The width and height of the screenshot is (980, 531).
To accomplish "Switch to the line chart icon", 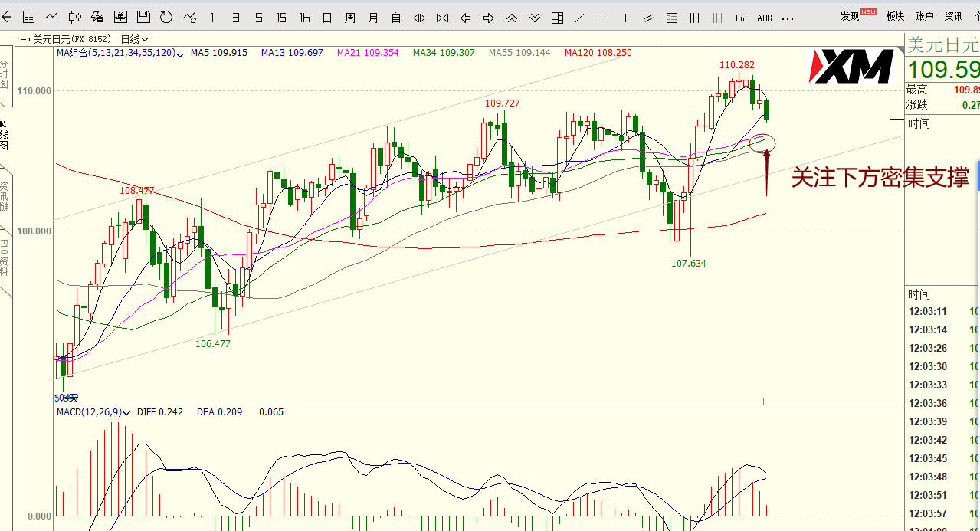I will [x=52, y=17].
